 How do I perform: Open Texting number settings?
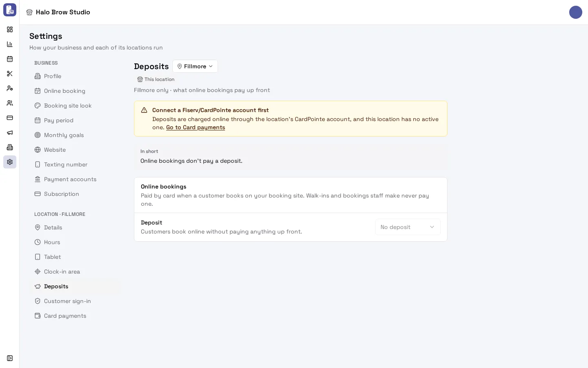tap(75, 164)
